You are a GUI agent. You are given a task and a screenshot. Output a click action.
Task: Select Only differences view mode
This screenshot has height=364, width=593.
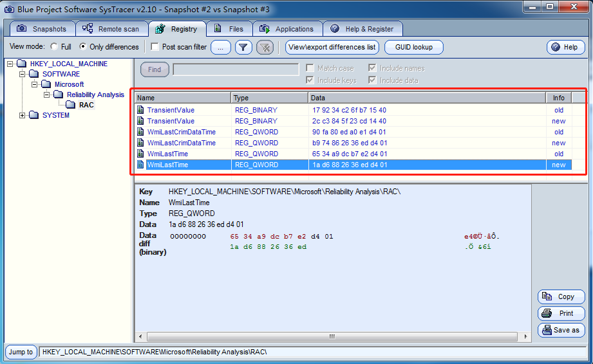tap(83, 46)
